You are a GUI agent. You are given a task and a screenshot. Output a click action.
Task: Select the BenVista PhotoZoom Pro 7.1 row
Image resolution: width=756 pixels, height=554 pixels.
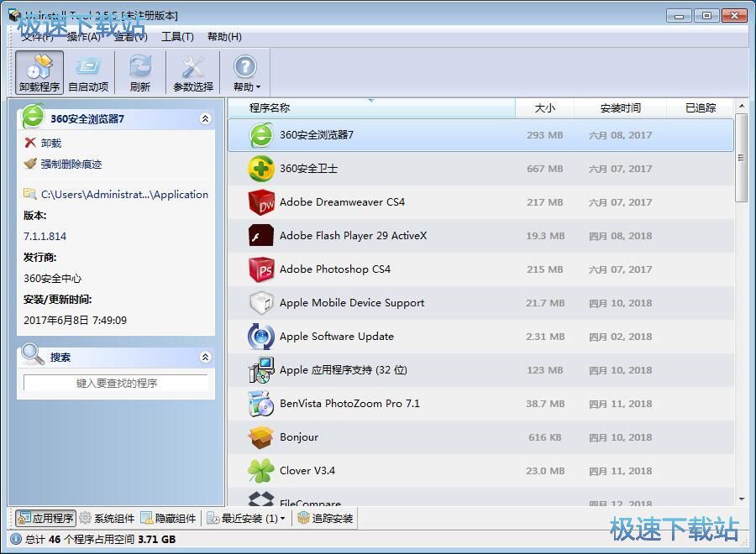[480, 404]
